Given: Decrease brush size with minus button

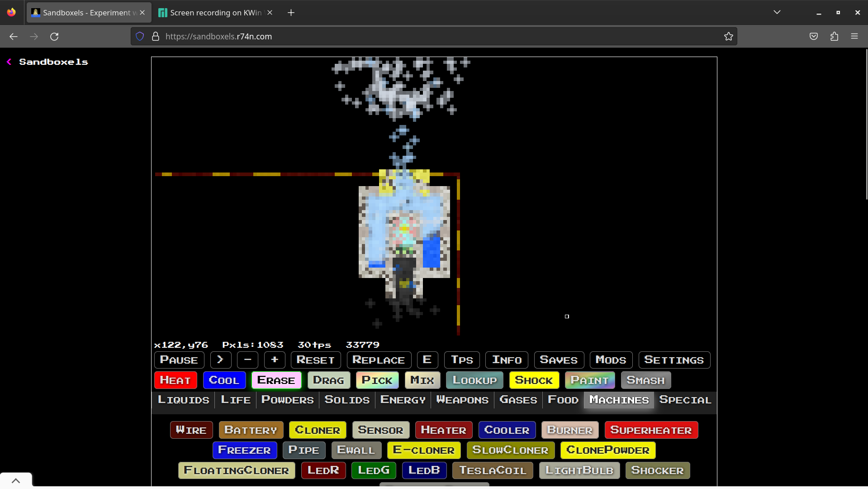Looking at the screenshot, I should (x=247, y=360).
